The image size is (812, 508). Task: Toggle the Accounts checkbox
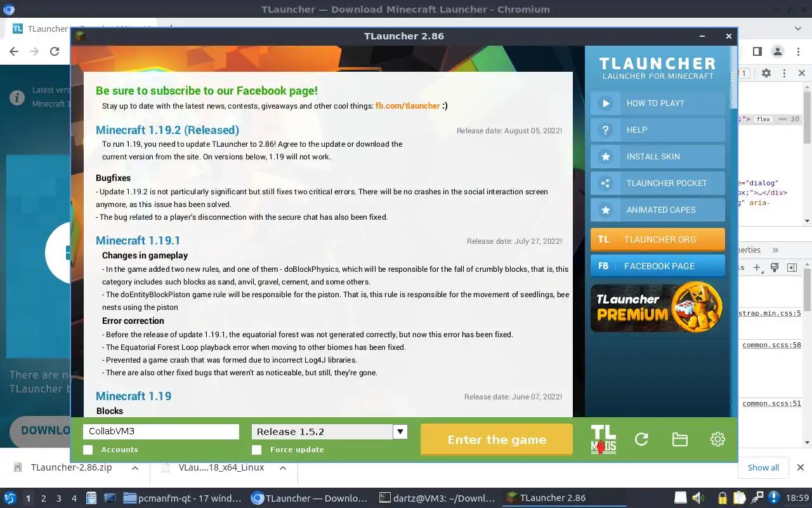click(88, 450)
